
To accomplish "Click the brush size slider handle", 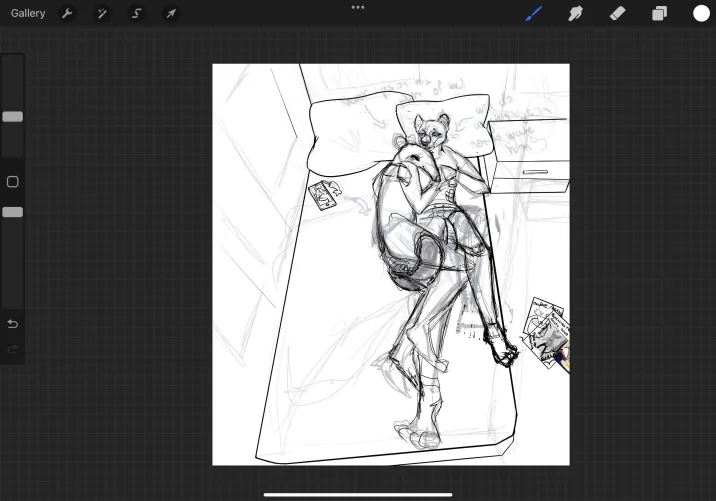I will (13, 117).
